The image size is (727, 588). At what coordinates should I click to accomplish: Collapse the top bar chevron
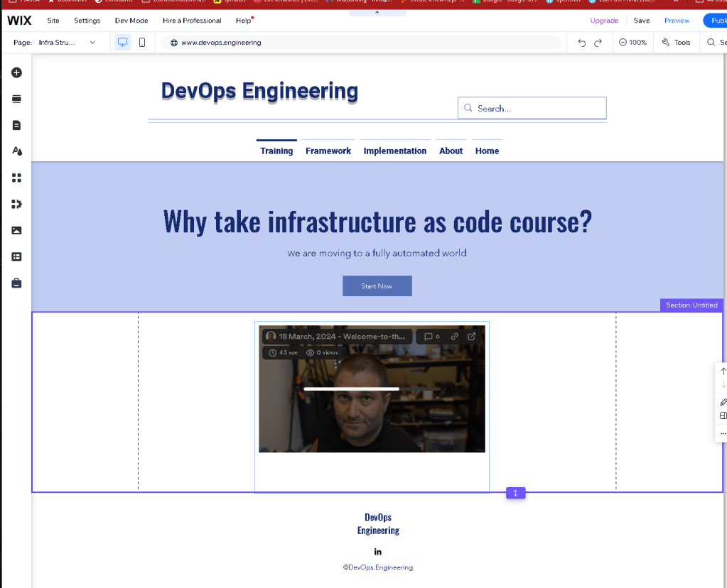[x=377, y=13]
